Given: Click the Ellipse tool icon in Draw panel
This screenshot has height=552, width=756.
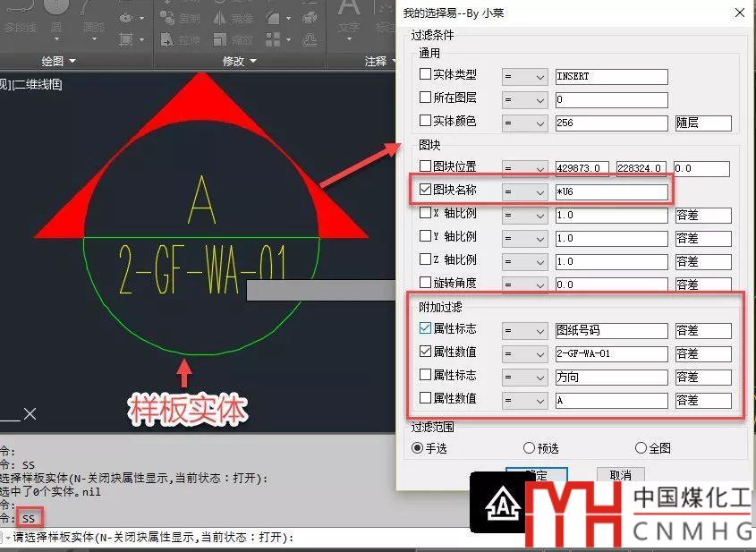Looking at the screenshot, I should point(126,18).
